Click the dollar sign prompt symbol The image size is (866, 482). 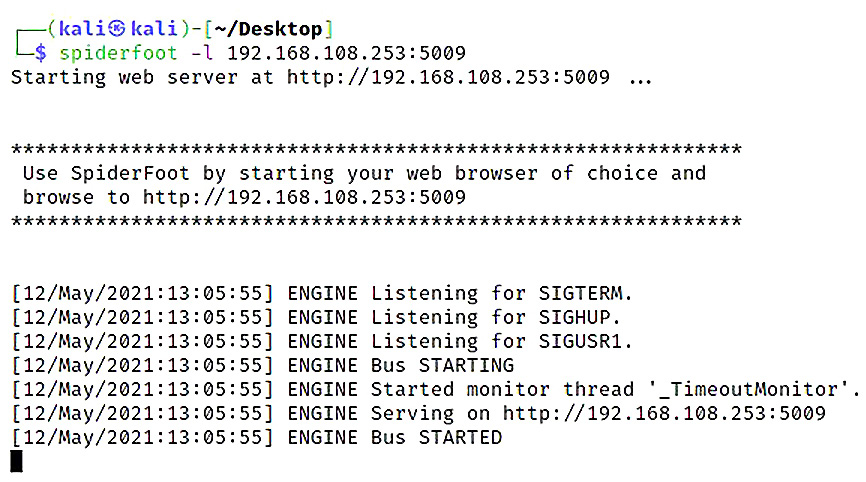[x=40, y=52]
